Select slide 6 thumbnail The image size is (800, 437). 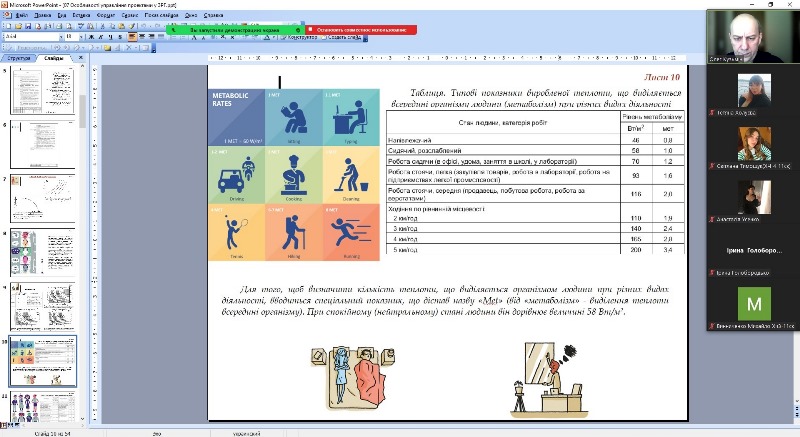(x=43, y=145)
